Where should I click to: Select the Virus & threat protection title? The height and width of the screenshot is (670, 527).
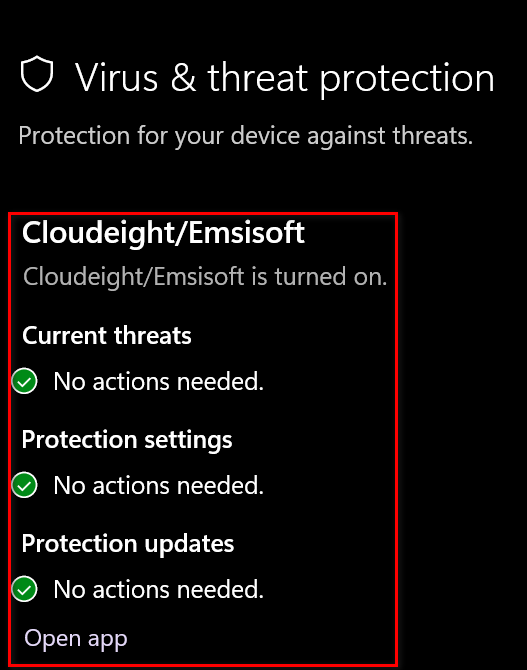285,78
